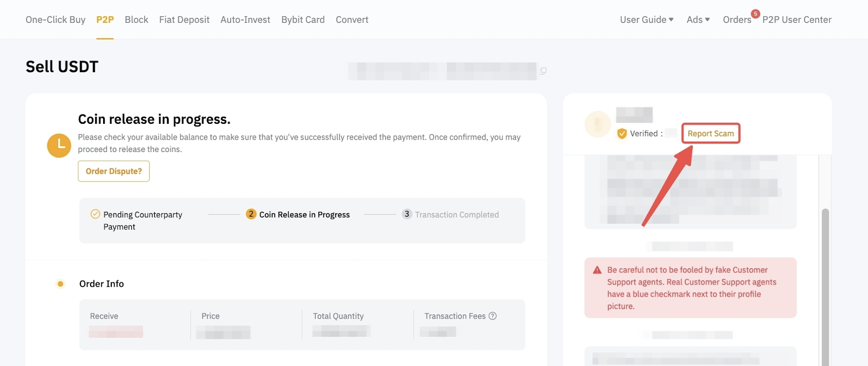Click the Orders notification badge
Screen dimensions: 868x366
coord(755,14)
